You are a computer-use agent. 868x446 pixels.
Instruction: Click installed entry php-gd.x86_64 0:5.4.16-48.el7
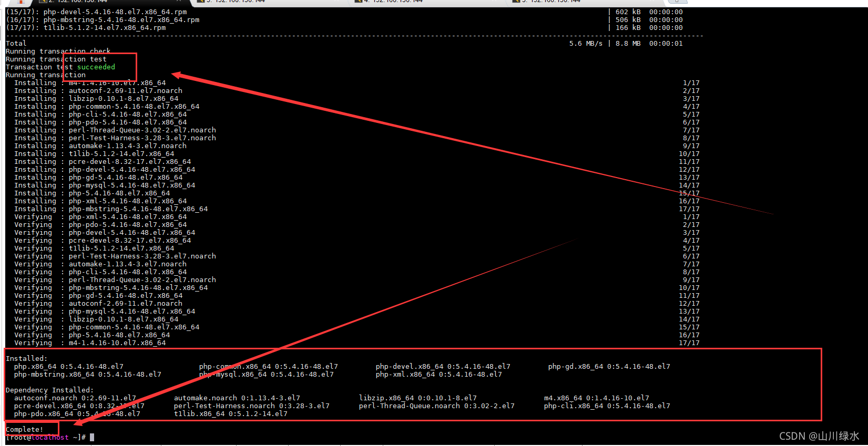pos(609,366)
